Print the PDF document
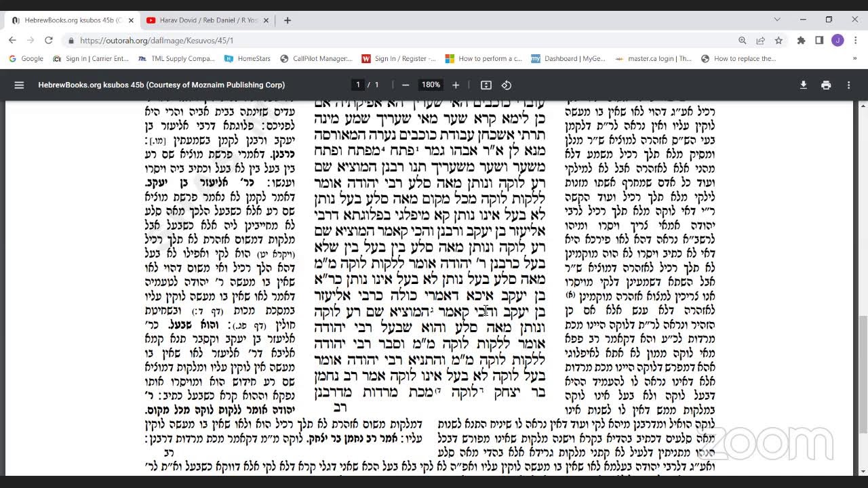This screenshot has height=488, width=868. (826, 85)
